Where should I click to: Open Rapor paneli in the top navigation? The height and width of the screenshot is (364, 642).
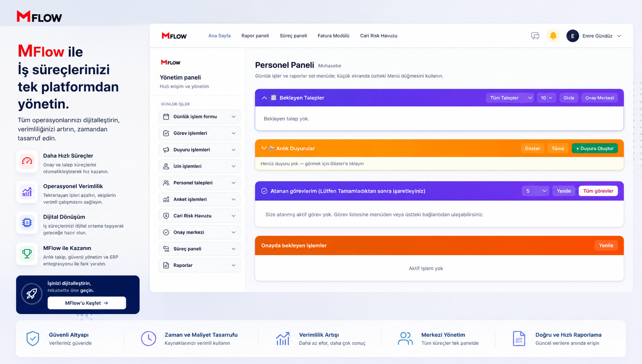click(x=255, y=36)
